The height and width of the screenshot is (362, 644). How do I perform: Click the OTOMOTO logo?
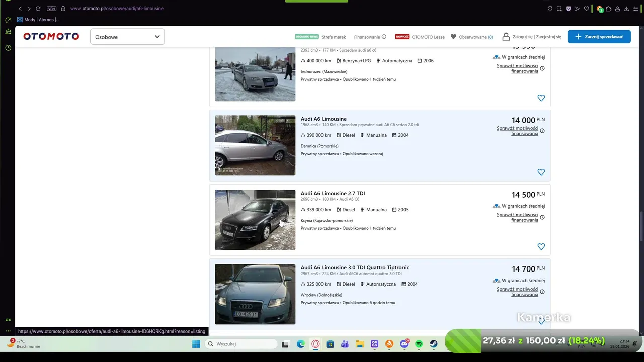(x=51, y=36)
